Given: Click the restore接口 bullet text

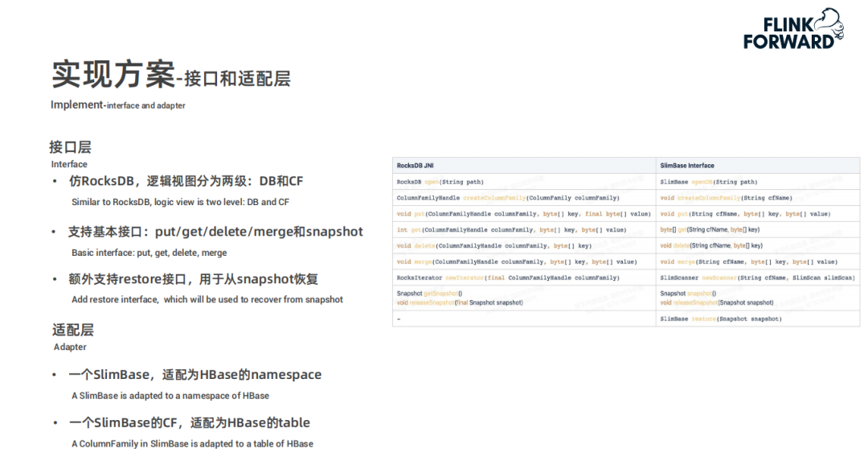Looking at the screenshot, I should click(193, 278).
